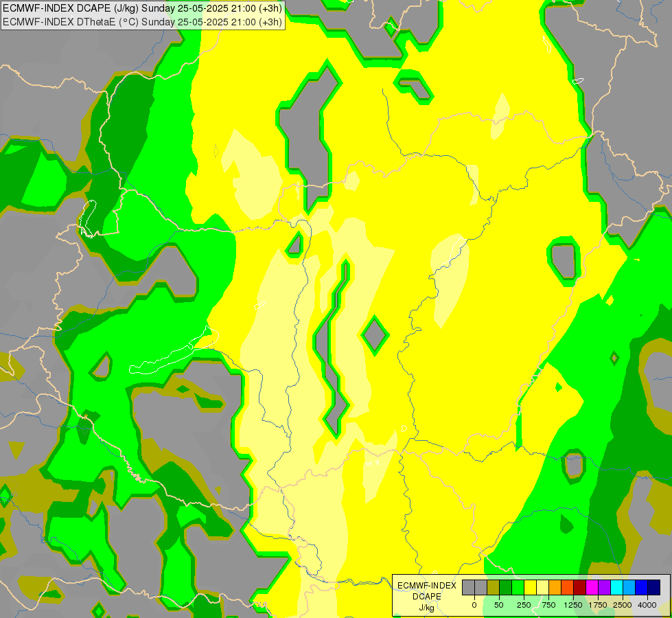Click the ECMWF-INDEX DCAPE title line
This screenshot has width=672, height=618.
[142, 8]
